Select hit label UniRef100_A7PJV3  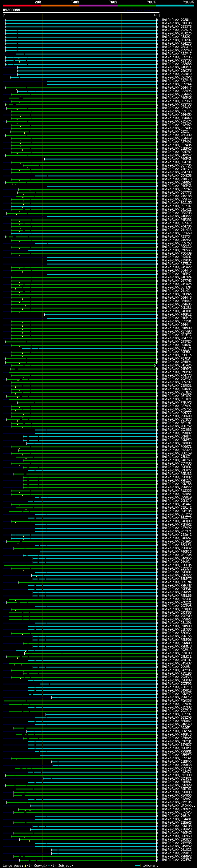coord(177,403)
